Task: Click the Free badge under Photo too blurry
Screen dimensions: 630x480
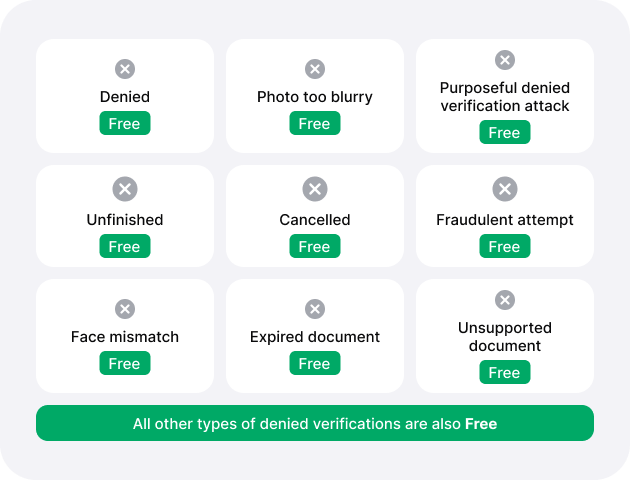Action: (x=315, y=123)
